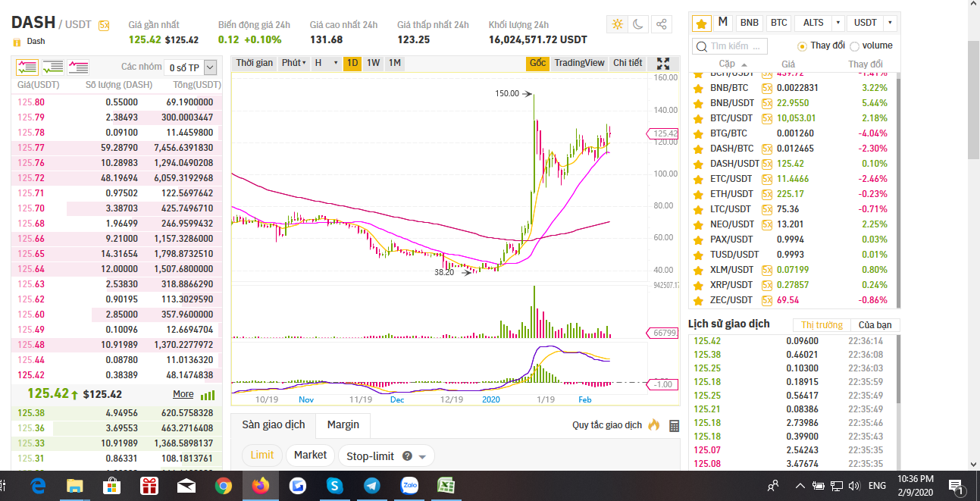Open Sàn giao dịch tab

click(274, 424)
